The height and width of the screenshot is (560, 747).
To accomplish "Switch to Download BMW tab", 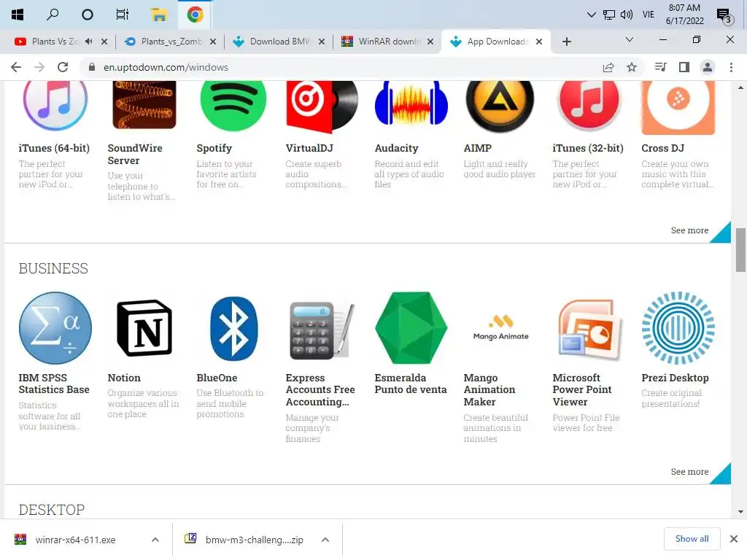I will (x=274, y=42).
